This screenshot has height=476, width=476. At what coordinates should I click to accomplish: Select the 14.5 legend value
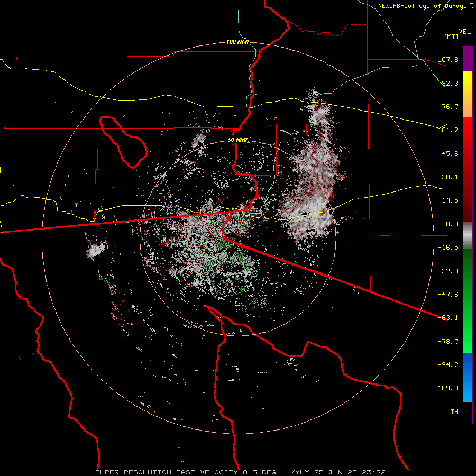[450, 200]
